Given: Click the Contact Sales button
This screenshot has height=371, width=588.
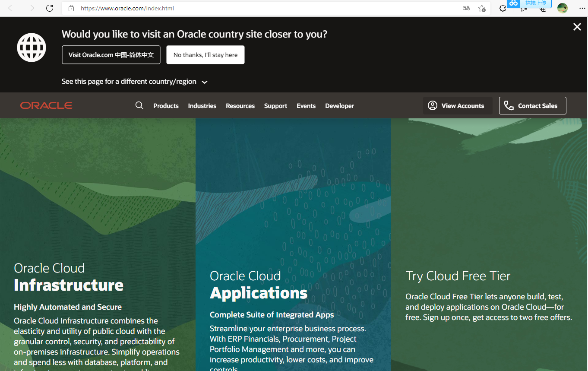Looking at the screenshot, I should point(532,105).
